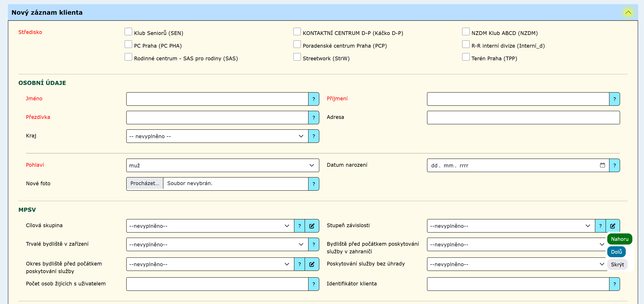The height and width of the screenshot is (304, 644).
Task: Open edit icon for Cílová skupina
Action: coord(312,226)
